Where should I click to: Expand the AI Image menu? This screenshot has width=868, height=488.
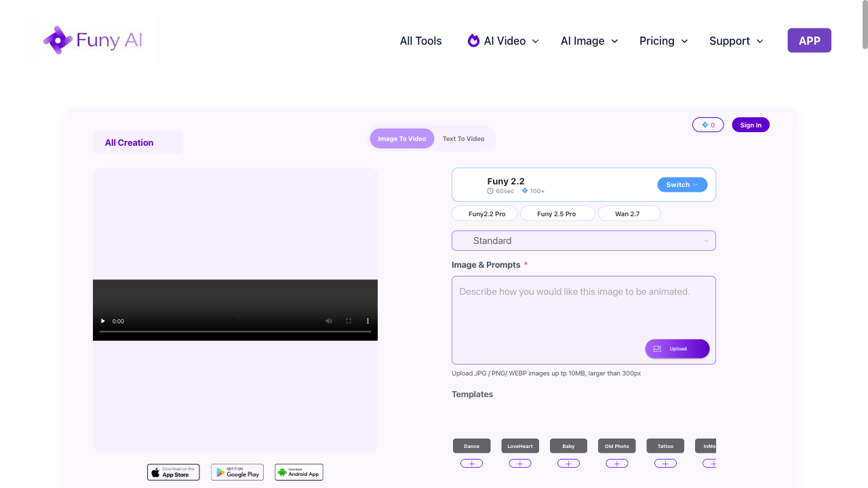click(x=589, y=41)
